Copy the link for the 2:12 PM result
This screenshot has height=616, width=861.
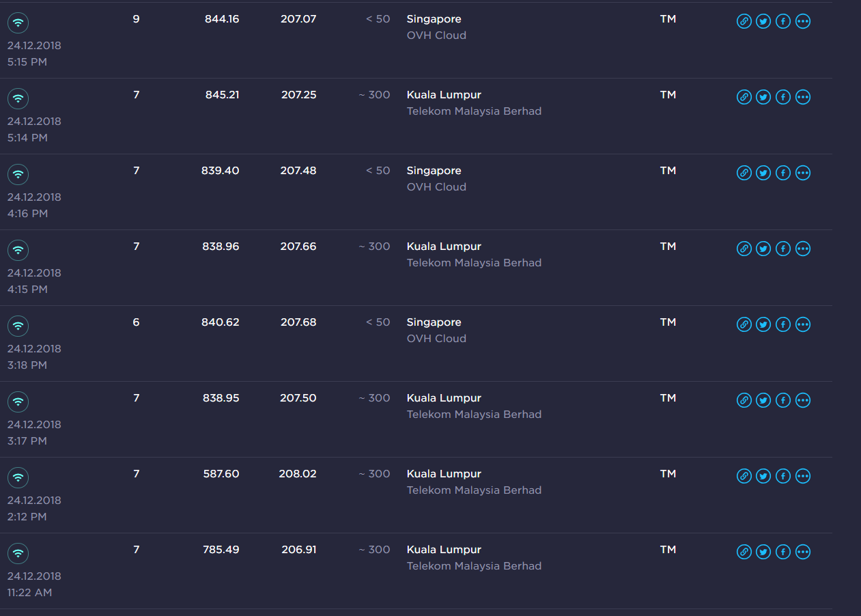(x=744, y=477)
